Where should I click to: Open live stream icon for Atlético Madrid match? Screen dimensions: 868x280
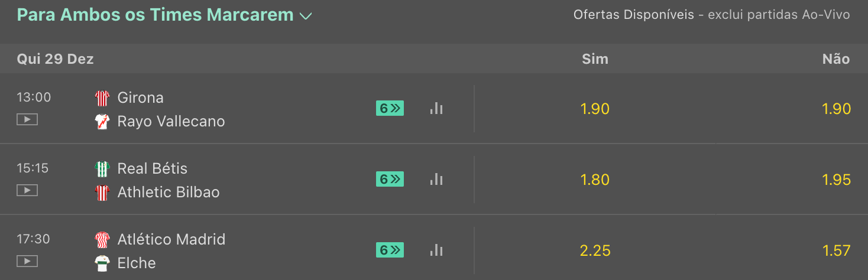point(27,262)
